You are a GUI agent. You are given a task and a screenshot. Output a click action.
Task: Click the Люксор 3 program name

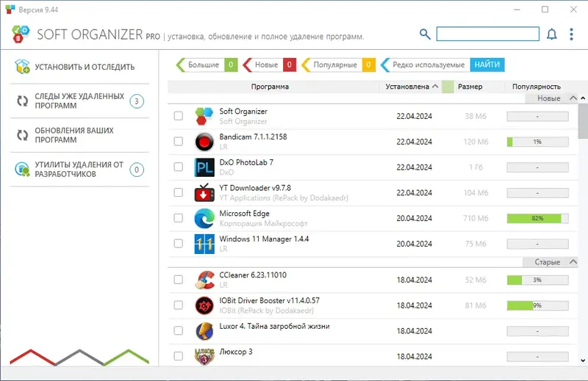click(x=236, y=352)
